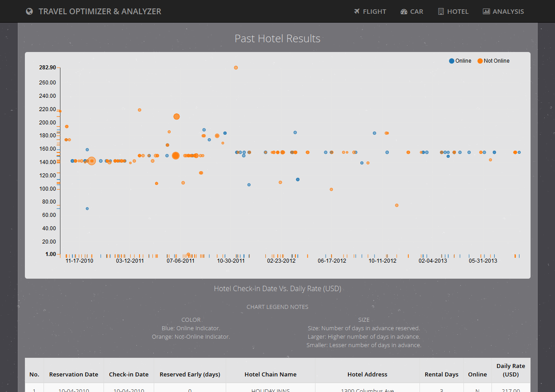Image resolution: width=555 pixels, height=392 pixels.
Task: Click the CHART LEGEND NOTES heading
Action: [277, 307]
